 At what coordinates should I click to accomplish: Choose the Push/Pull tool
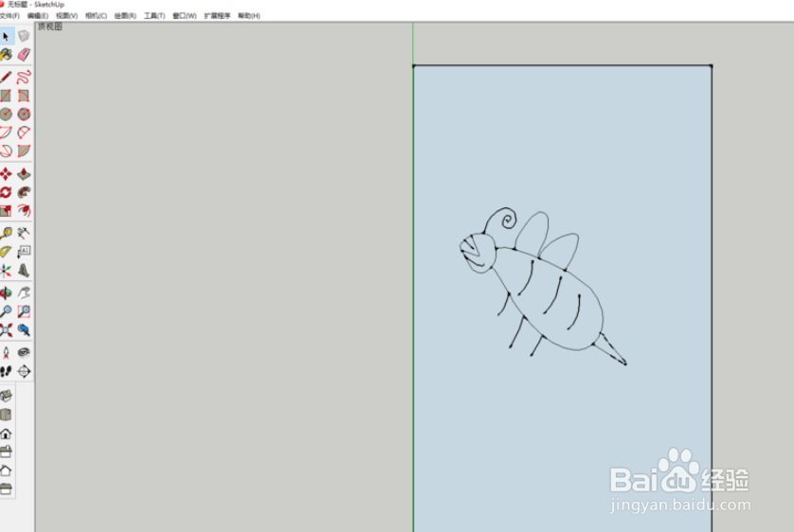click(x=24, y=174)
